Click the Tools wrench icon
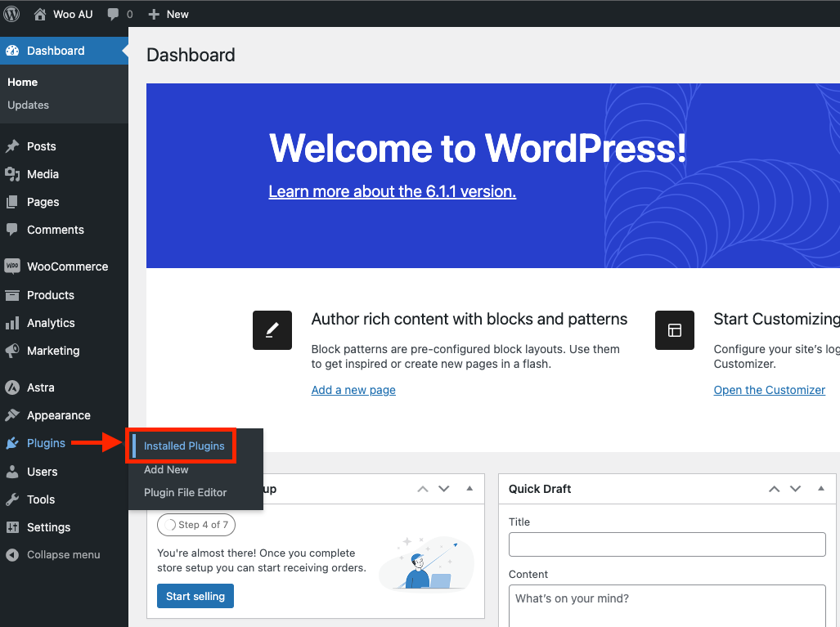The image size is (840, 627). (11, 499)
